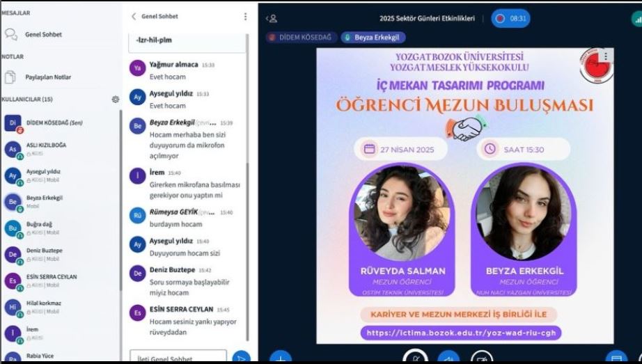Click Rümeysa GEYİK's avatar in the chat
This screenshot has width=642, height=364.
click(138, 215)
